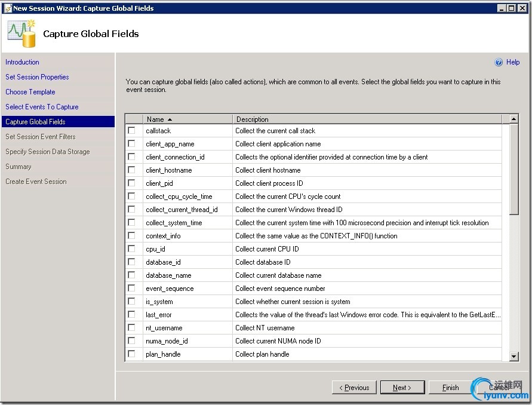Select the client_hostname checkbox

pyautogui.click(x=131, y=170)
